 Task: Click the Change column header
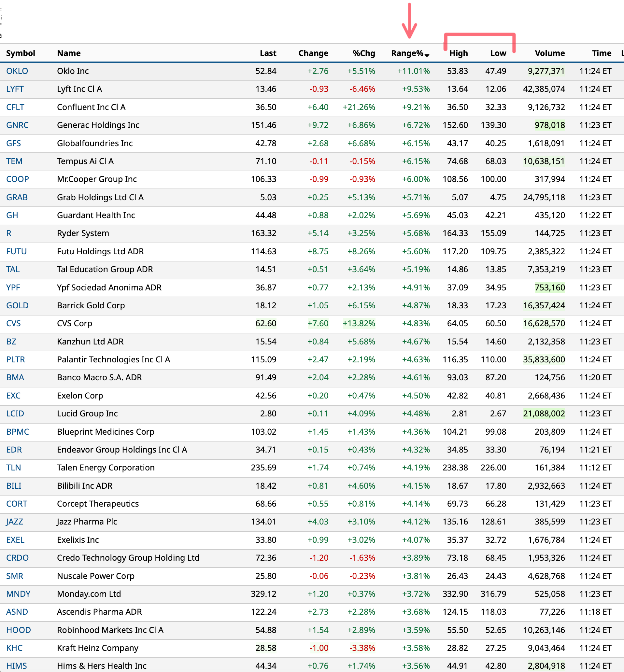(313, 53)
